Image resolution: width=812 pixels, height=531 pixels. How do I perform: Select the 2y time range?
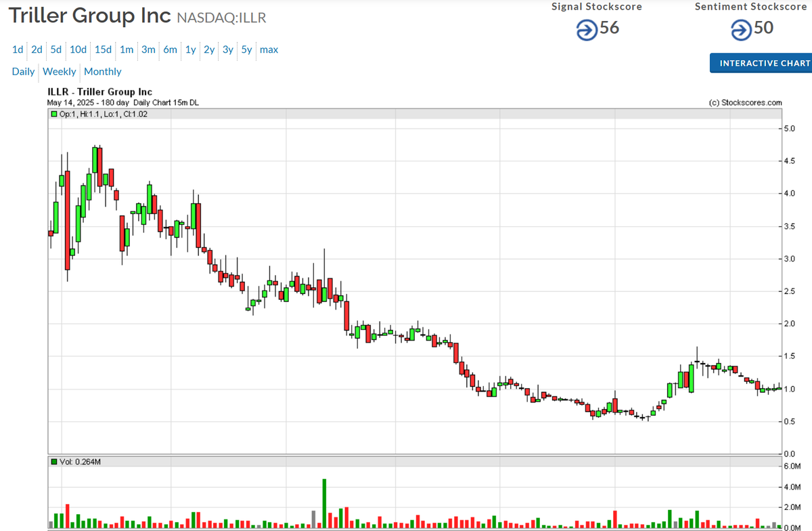pos(209,49)
